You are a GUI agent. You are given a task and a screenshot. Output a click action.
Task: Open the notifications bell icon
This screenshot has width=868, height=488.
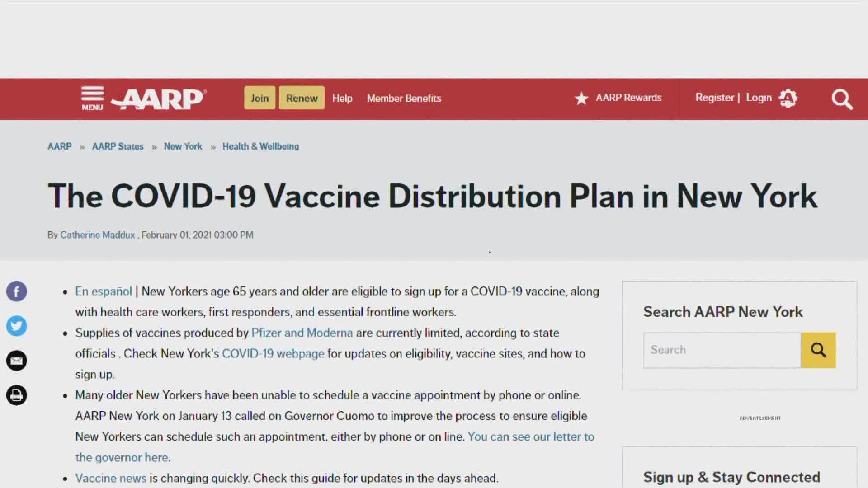pyautogui.click(x=788, y=98)
